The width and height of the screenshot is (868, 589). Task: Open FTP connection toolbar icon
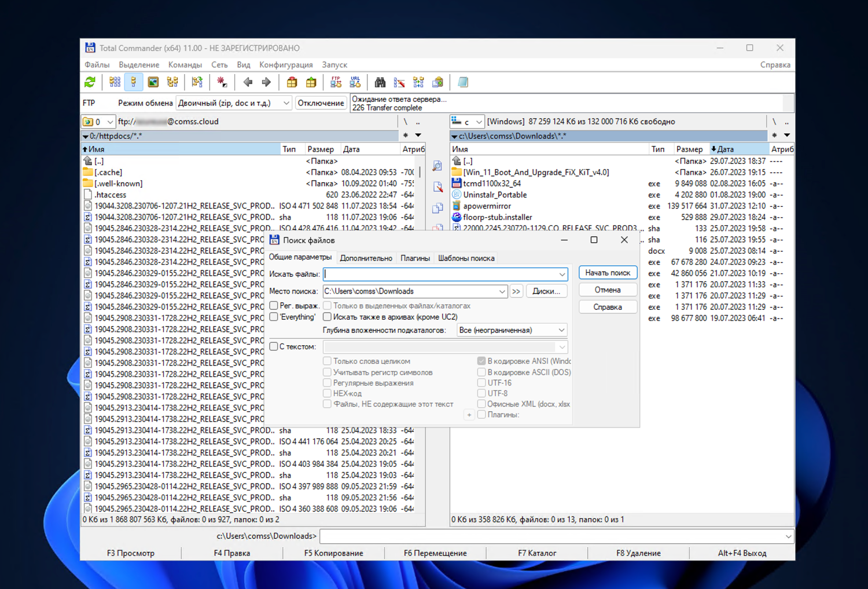(x=336, y=82)
